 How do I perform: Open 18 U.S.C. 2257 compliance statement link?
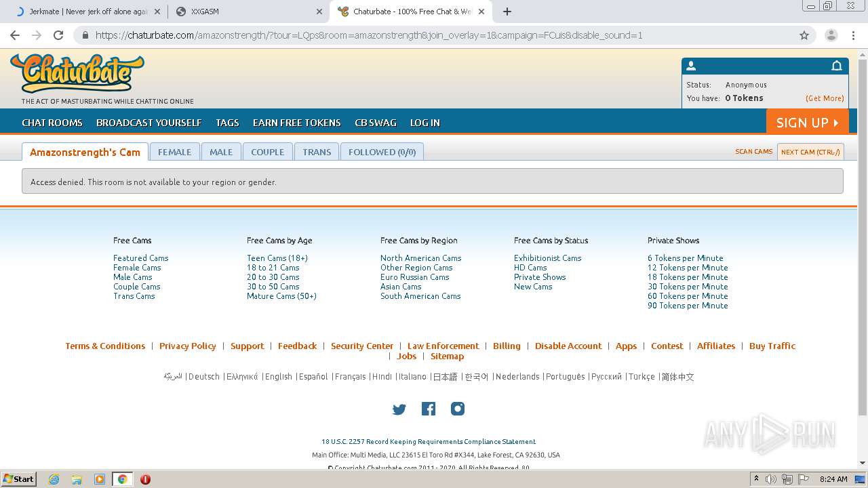pos(429,442)
